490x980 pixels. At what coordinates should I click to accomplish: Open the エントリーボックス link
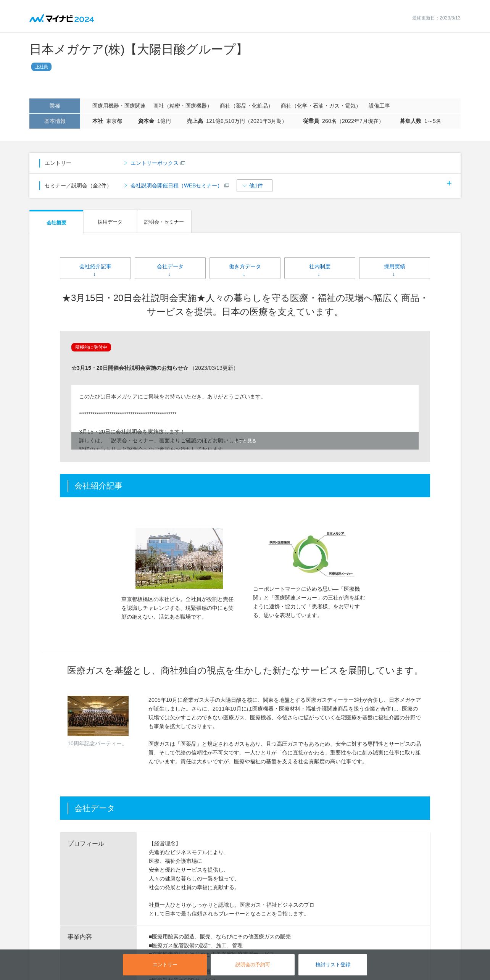(154, 163)
